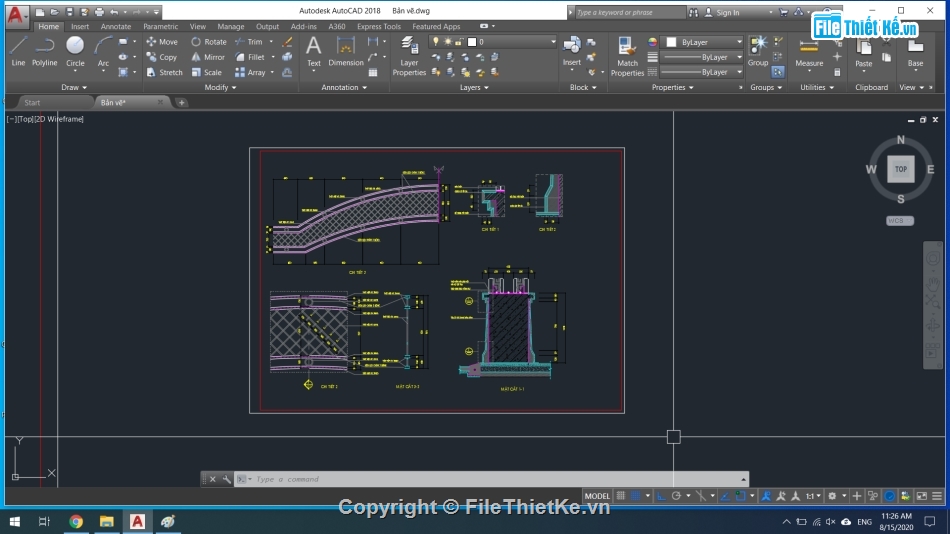Screen dimensions: 950x534
Task: Open the annotation scale 1:1 dropdown
Action: [x=812, y=496]
